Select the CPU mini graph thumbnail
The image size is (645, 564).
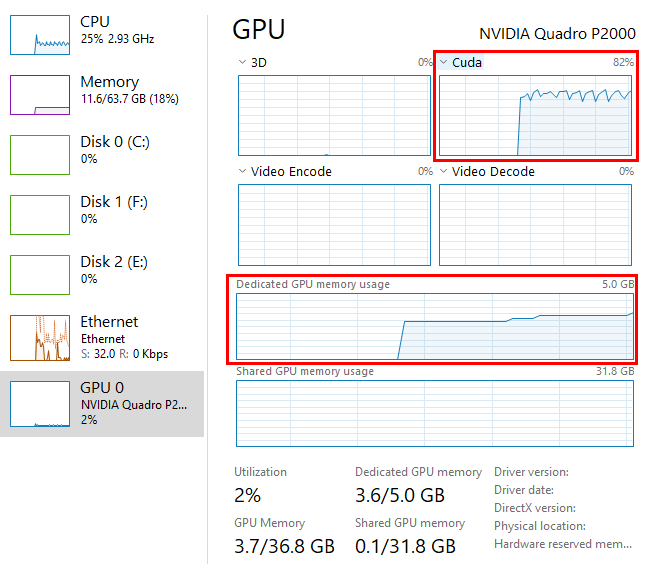tap(40, 35)
